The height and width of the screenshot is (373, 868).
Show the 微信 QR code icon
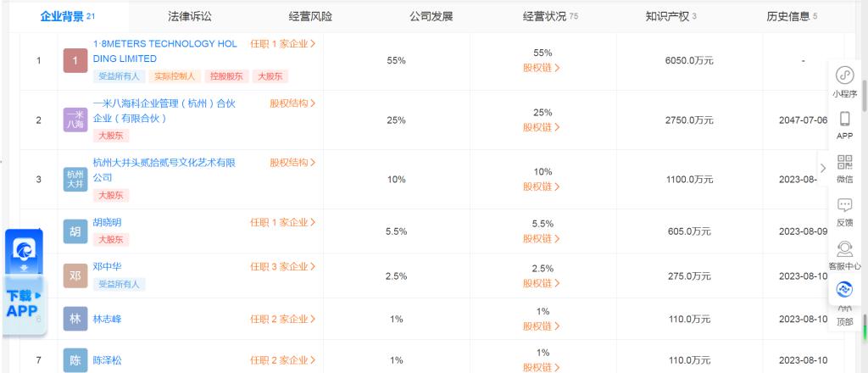pyautogui.click(x=844, y=163)
